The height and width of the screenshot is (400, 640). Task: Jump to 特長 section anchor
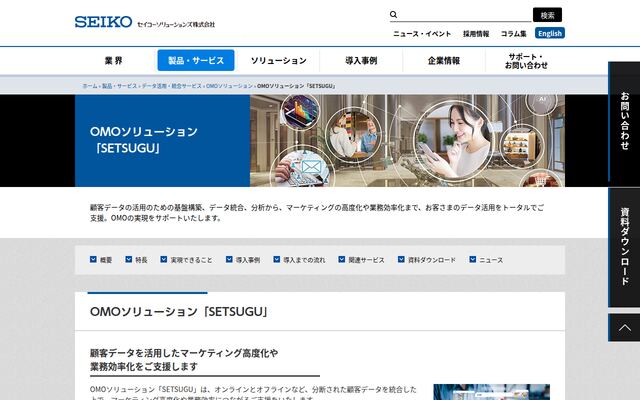141,260
